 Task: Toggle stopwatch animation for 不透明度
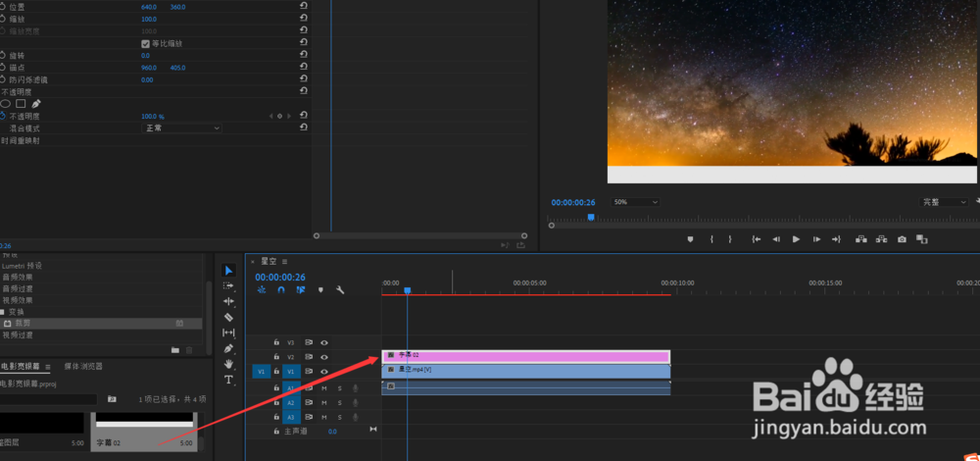[x=3, y=116]
